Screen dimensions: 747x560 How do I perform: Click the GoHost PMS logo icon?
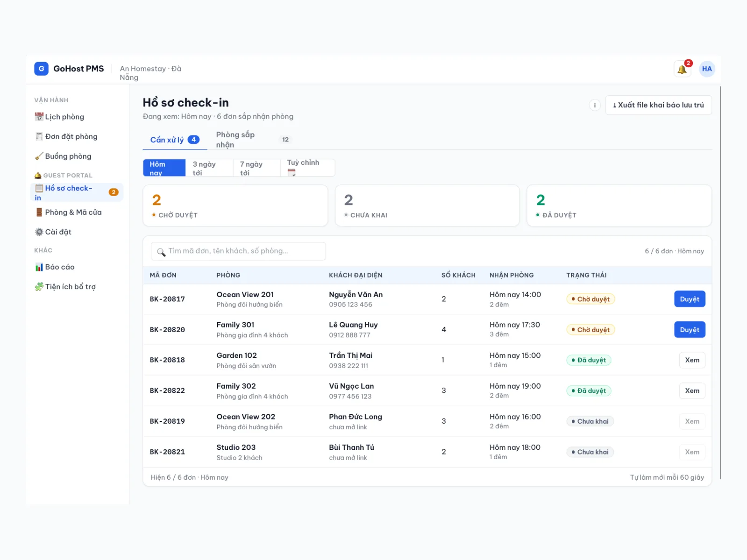tap(41, 69)
